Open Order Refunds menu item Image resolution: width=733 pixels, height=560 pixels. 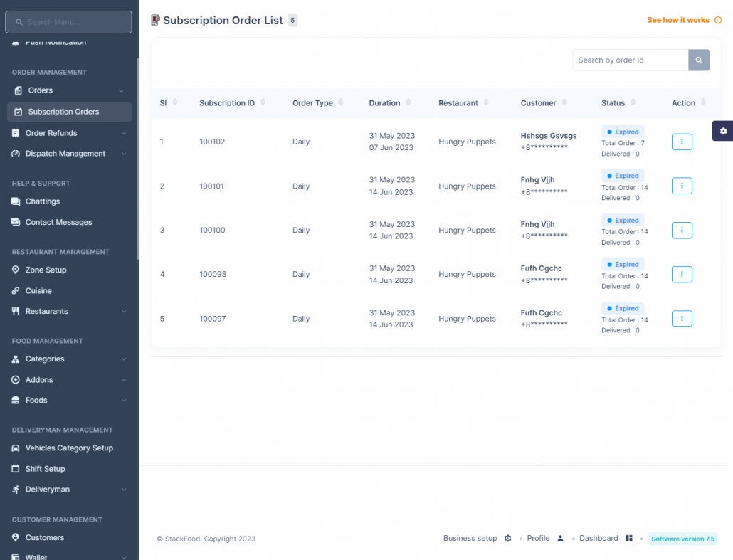(69, 133)
